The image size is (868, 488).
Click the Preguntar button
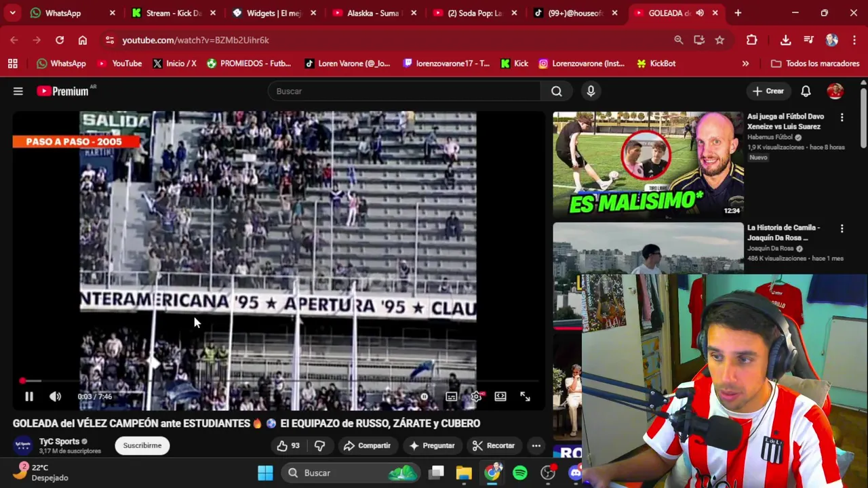[x=431, y=445]
